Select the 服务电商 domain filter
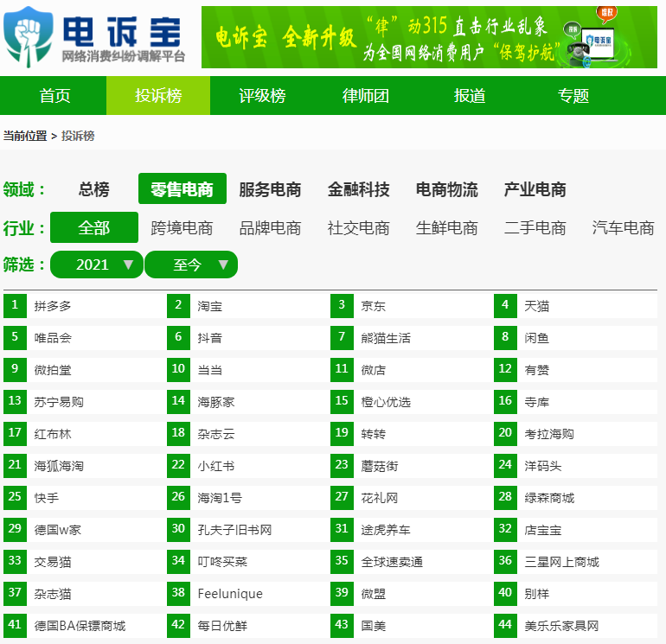This screenshot has height=644, width=666. click(270, 189)
